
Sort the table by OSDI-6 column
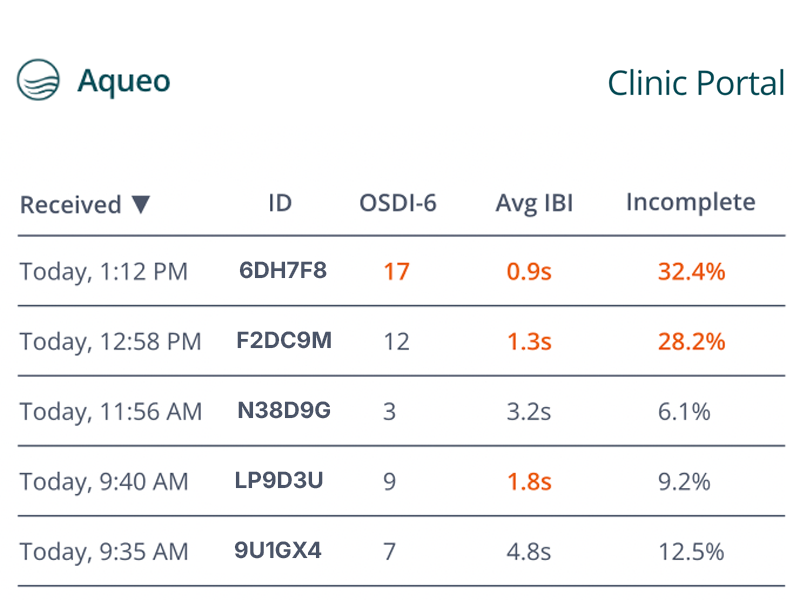point(398,202)
